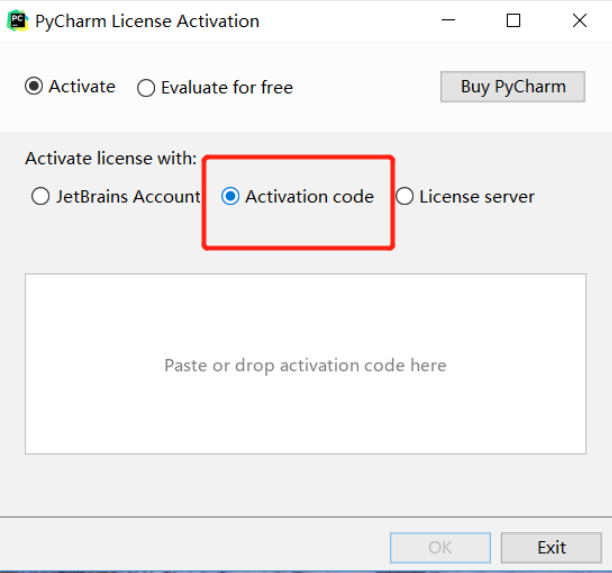This screenshot has height=573, width=612.
Task: Minimize the License Activation window
Action: pyautogui.click(x=448, y=20)
